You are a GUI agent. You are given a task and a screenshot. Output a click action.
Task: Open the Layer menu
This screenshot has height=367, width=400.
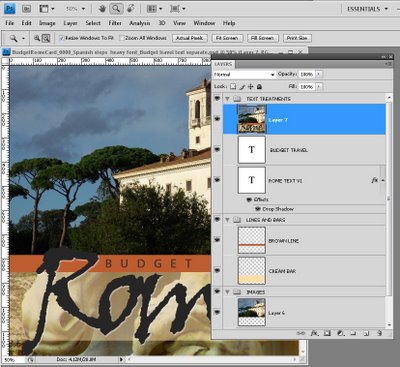(x=70, y=23)
